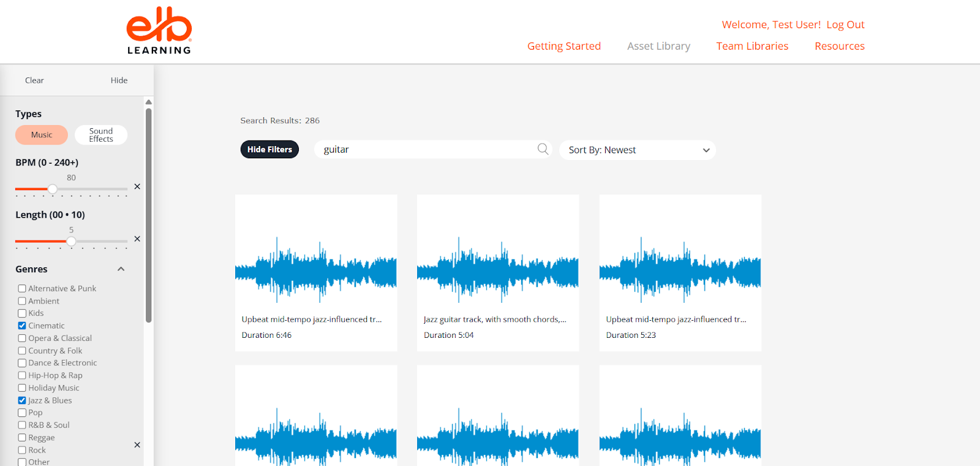Click the scroll-up arrow in the filter panel
The height and width of the screenshot is (466, 980).
[x=148, y=102]
